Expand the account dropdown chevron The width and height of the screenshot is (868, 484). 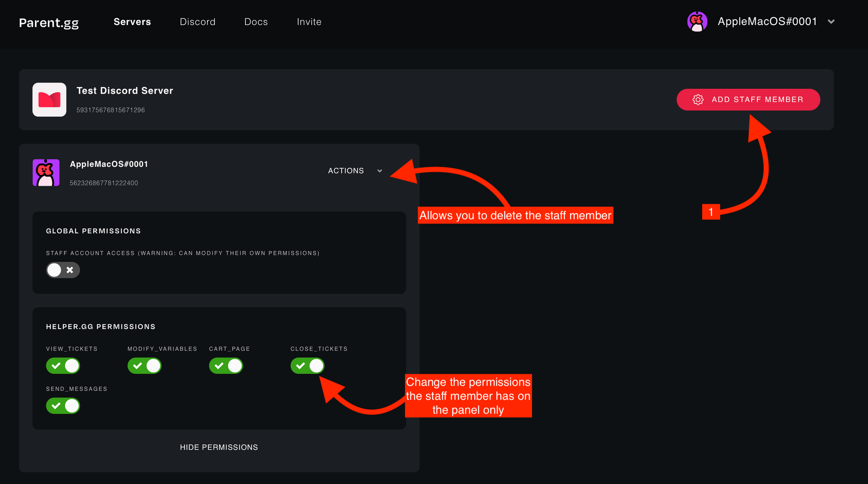click(831, 22)
